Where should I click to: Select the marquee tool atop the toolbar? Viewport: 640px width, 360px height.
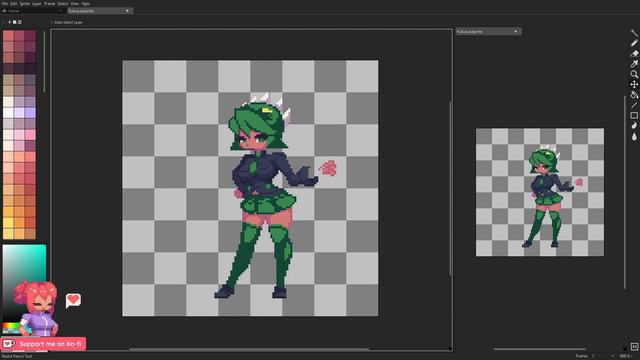[634, 33]
